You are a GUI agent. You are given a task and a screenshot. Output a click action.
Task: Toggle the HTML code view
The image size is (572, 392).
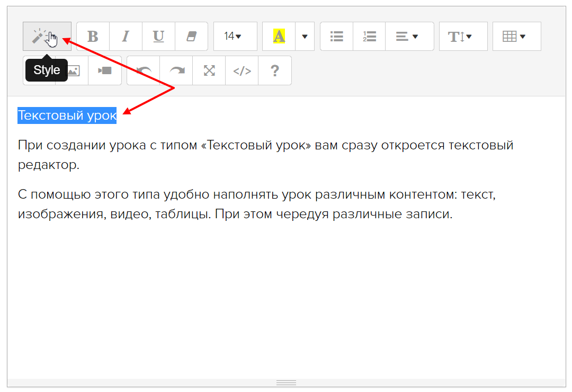pyautogui.click(x=242, y=70)
